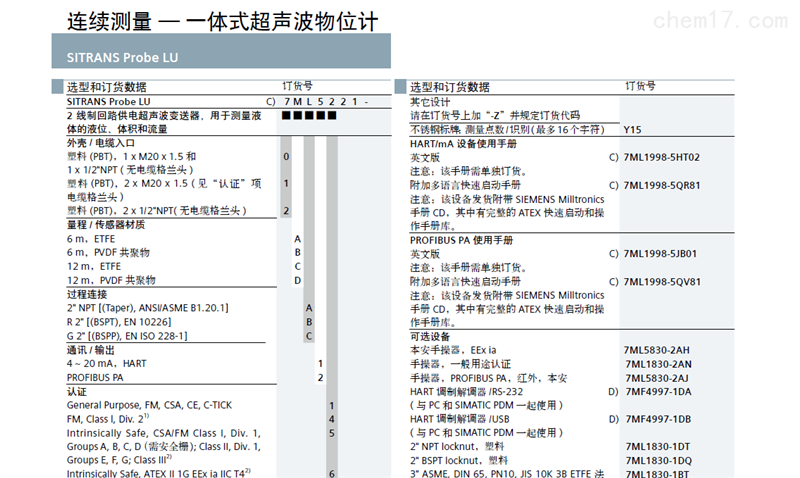Select order number "7ML1830-1DQ"
The width and height of the screenshot is (800, 478).
tap(659, 460)
